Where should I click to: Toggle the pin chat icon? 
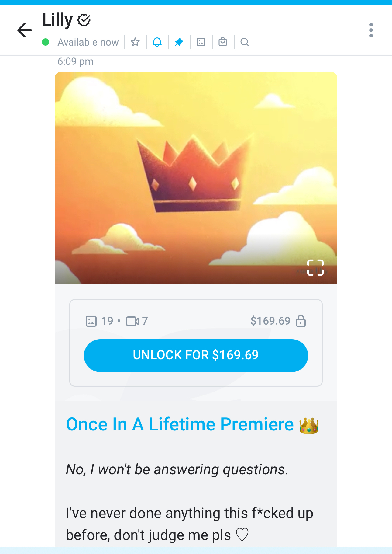click(179, 42)
